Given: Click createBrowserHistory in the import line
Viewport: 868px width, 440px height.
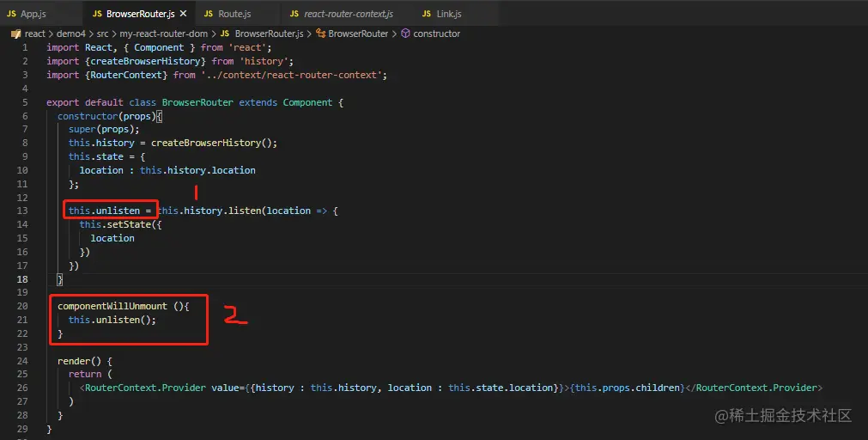Looking at the screenshot, I should tap(148, 61).
